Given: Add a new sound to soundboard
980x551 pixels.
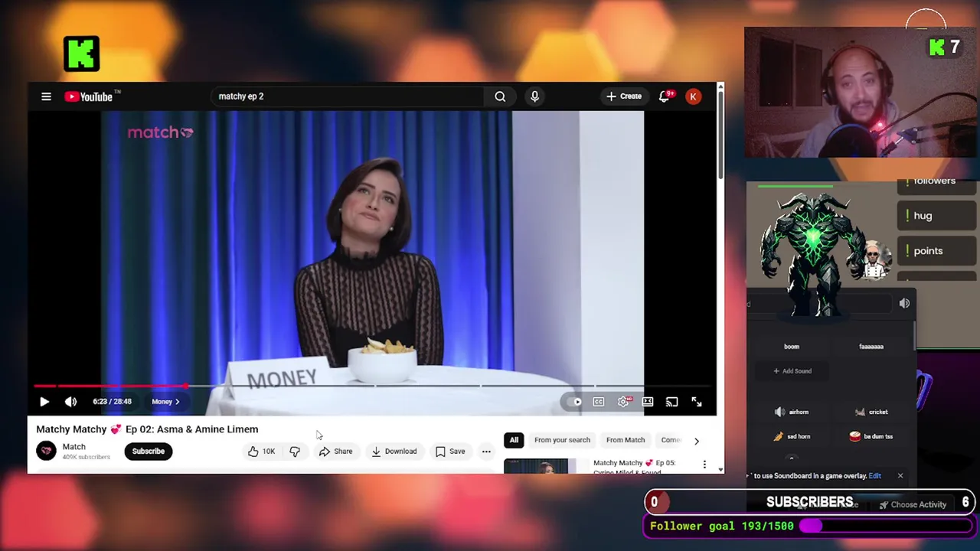Looking at the screenshot, I should click(x=792, y=371).
